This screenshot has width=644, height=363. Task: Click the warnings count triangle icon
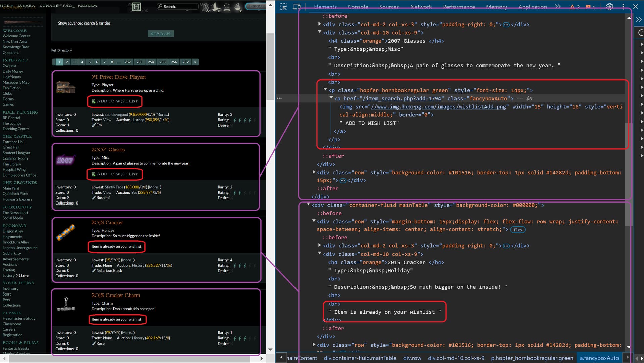[x=572, y=7]
